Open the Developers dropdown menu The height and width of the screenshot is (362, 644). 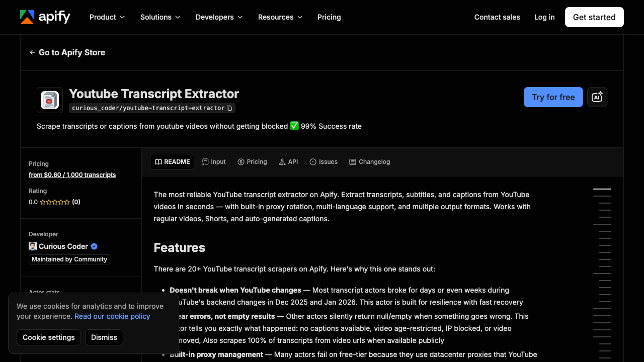219,17
